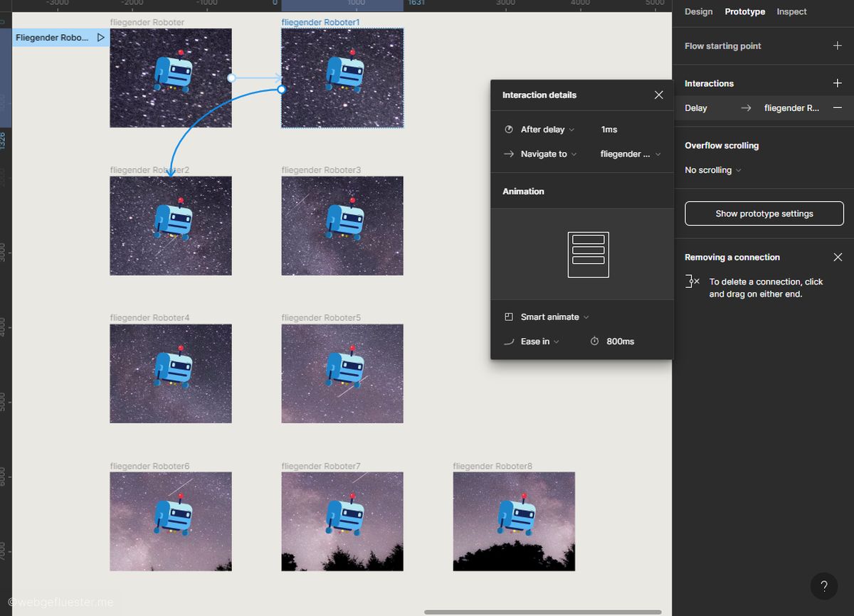
Task: Open the No scrolling overflow dropdown
Action: coord(712,171)
